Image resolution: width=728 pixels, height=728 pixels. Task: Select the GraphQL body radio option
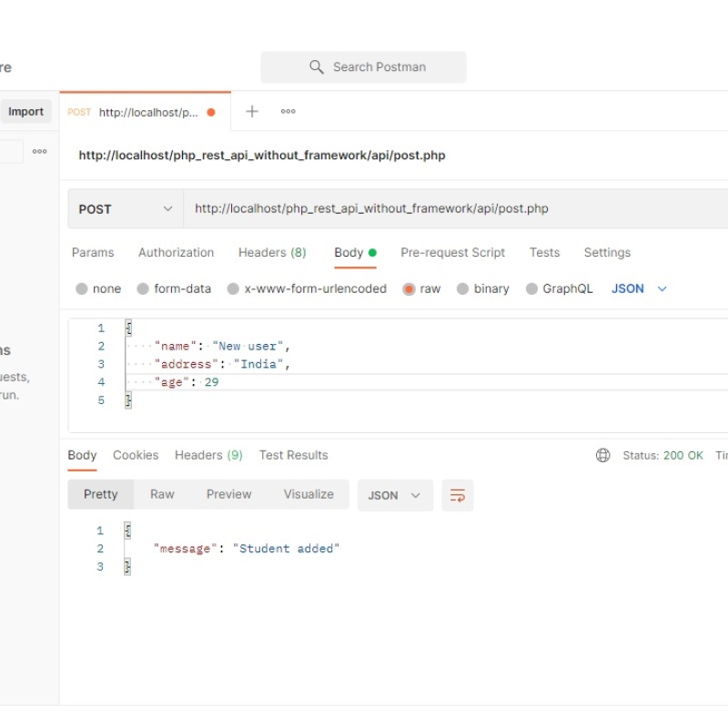(x=531, y=288)
